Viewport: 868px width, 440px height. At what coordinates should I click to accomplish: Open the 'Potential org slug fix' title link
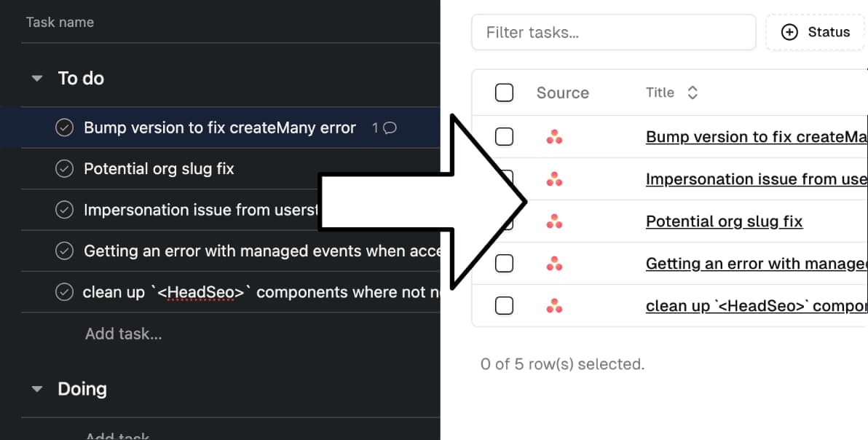724,221
